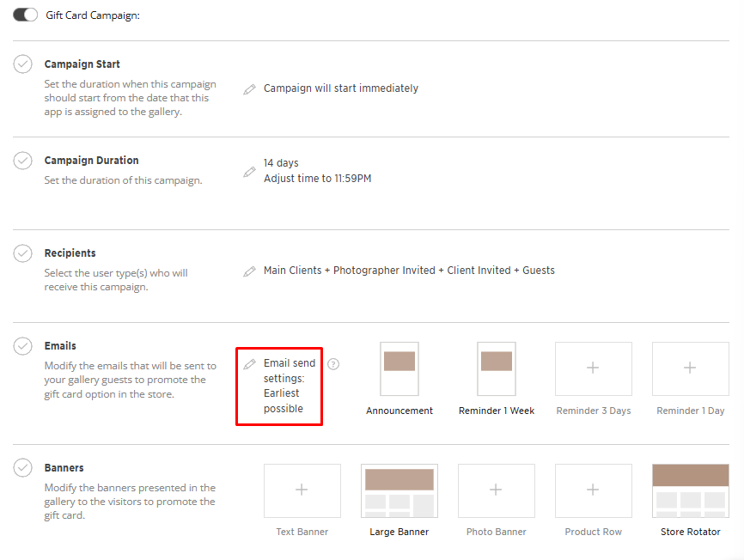Open the Store Rotator banner thumbnail
The width and height of the screenshot is (744, 560).
coord(690,490)
